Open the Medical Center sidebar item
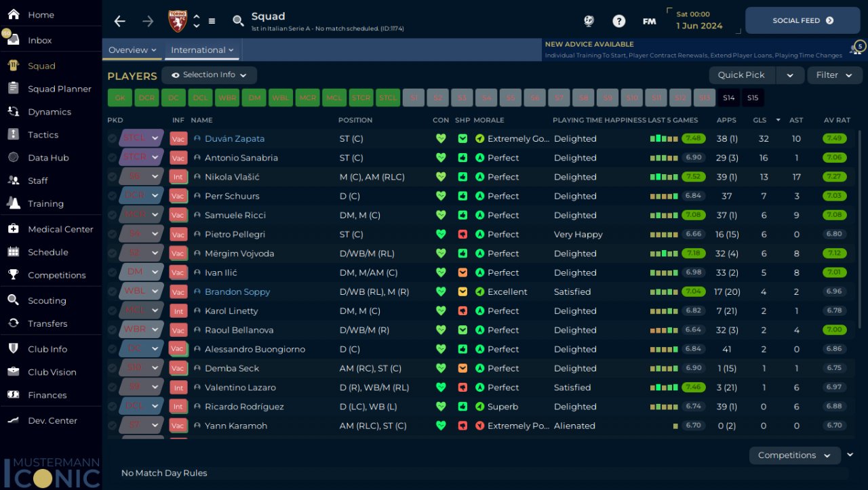This screenshot has width=868, height=490. (60, 229)
